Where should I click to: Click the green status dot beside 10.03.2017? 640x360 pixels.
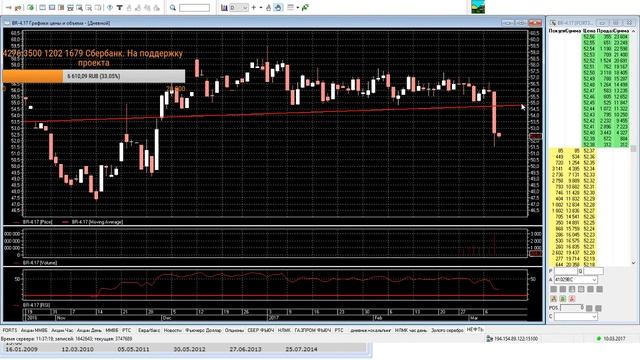click(x=599, y=339)
